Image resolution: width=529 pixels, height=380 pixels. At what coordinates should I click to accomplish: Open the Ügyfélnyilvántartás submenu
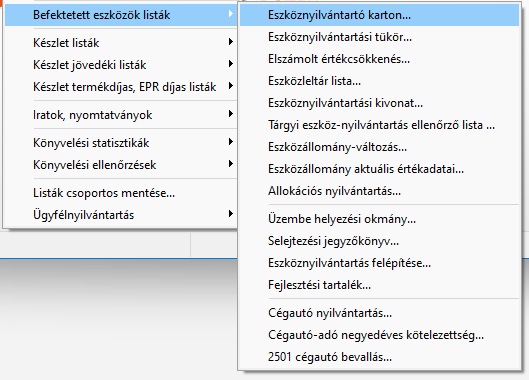pyautogui.click(x=121, y=215)
